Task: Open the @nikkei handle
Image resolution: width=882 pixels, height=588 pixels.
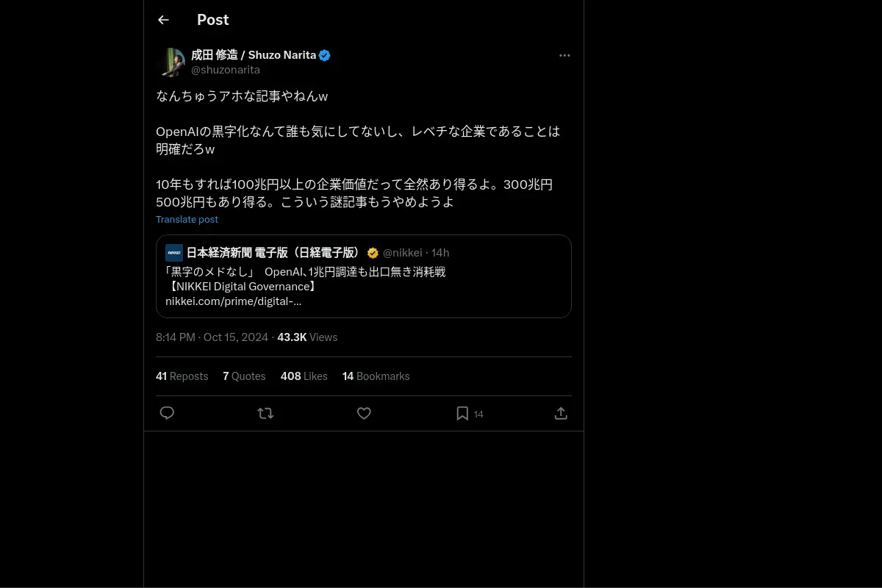Action: click(403, 253)
